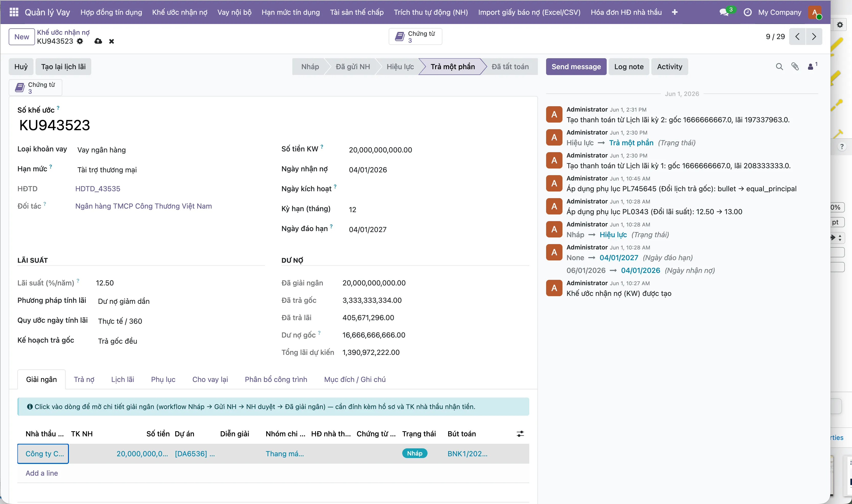Click the paperclip attachments icon
The width and height of the screenshot is (852, 504).
tap(795, 67)
